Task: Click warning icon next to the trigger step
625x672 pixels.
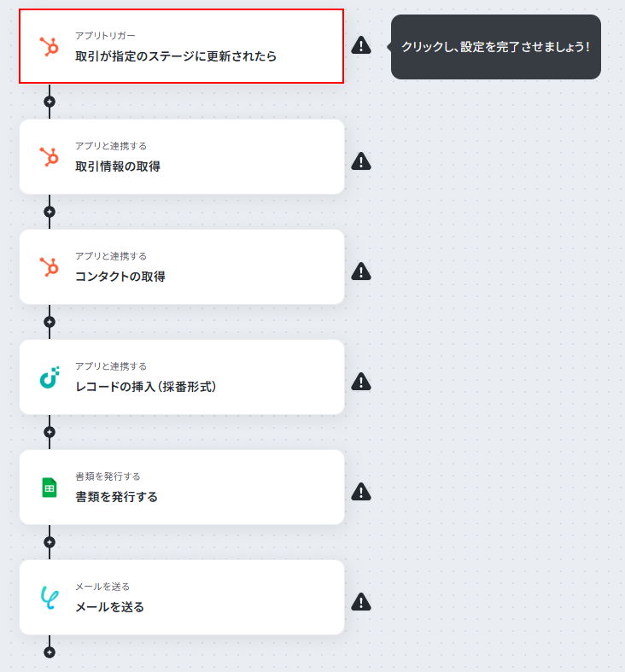Action: [x=361, y=45]
